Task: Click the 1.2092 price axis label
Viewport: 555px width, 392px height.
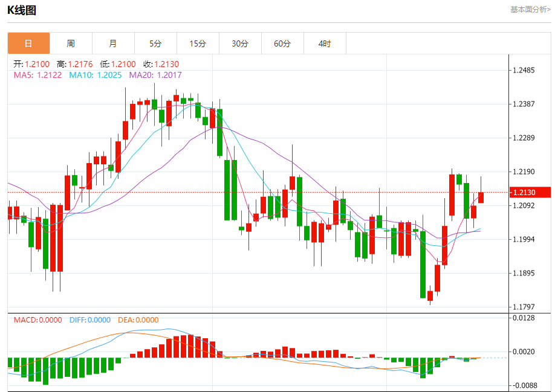Action: tap(524, 205)
